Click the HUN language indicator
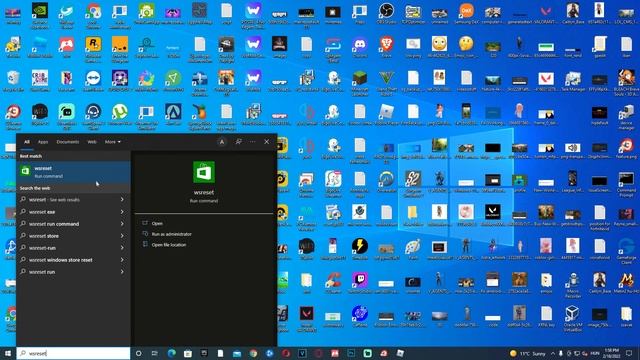Image resolution: width=640 pixels, height=360 pixels. (595, 353)
